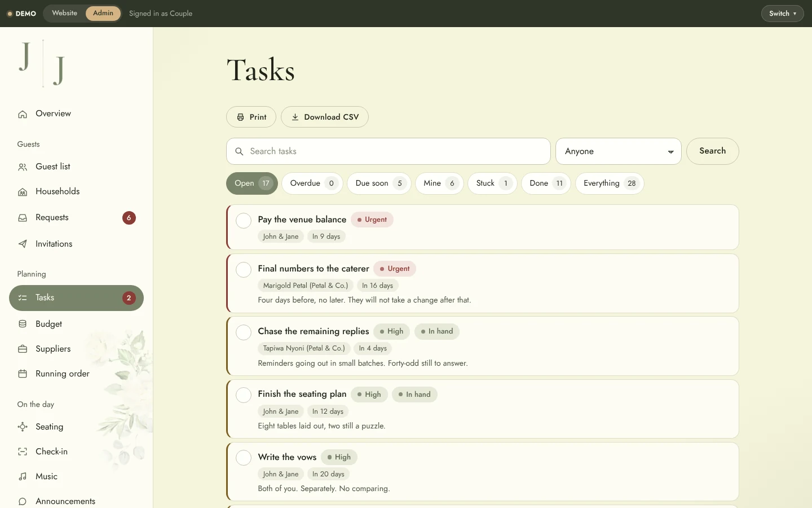
Task: Show Mine tasks filter
Action: 439,183
